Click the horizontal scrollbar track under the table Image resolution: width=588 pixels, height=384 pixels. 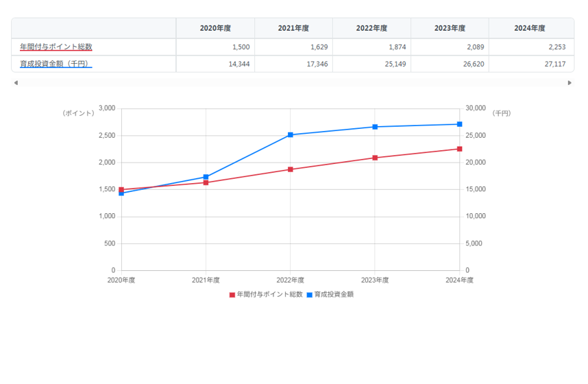[x=293, y=83]
